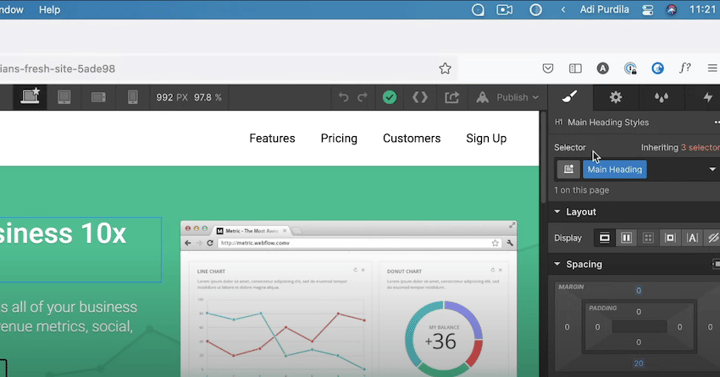
Task: Click the blue globe extension icon
Action: [x=658, y=68]
